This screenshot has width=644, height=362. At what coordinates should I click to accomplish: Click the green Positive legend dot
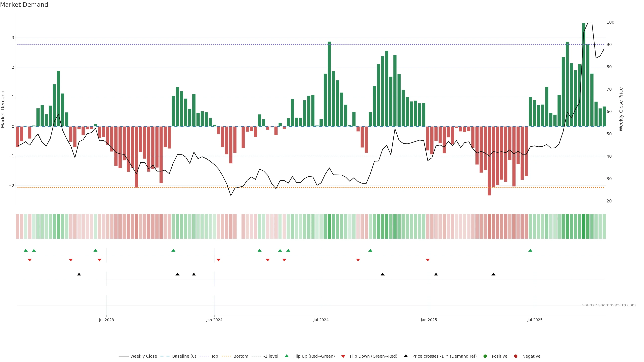coord(485,356)
